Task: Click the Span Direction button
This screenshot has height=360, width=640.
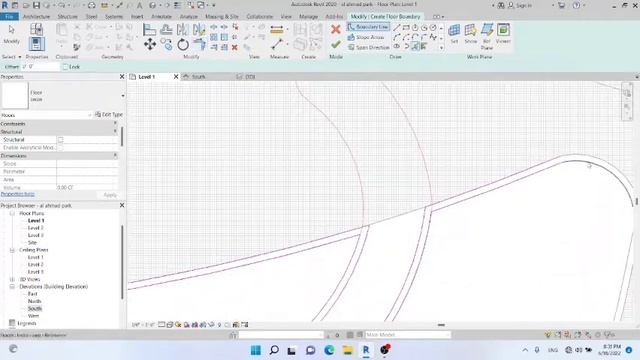Action: 369,47
